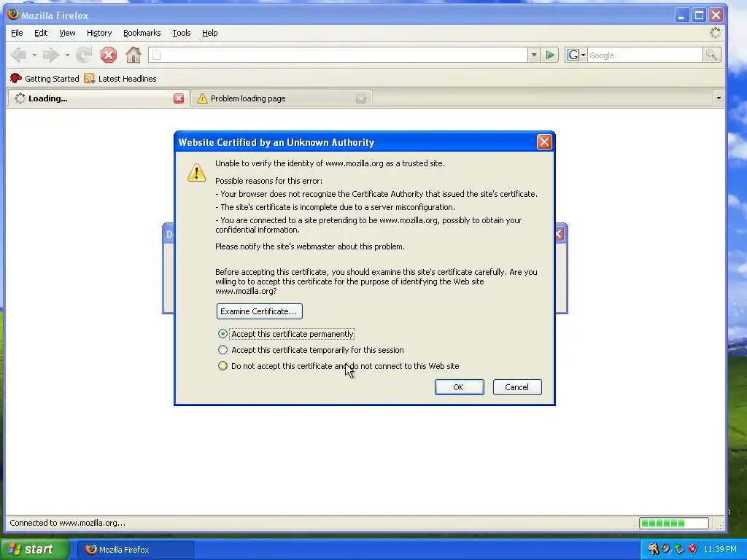Click OK in the certificate dialog
Image resolution: width=747 pixels, height=560 pixels.
(x=459, y=387)
